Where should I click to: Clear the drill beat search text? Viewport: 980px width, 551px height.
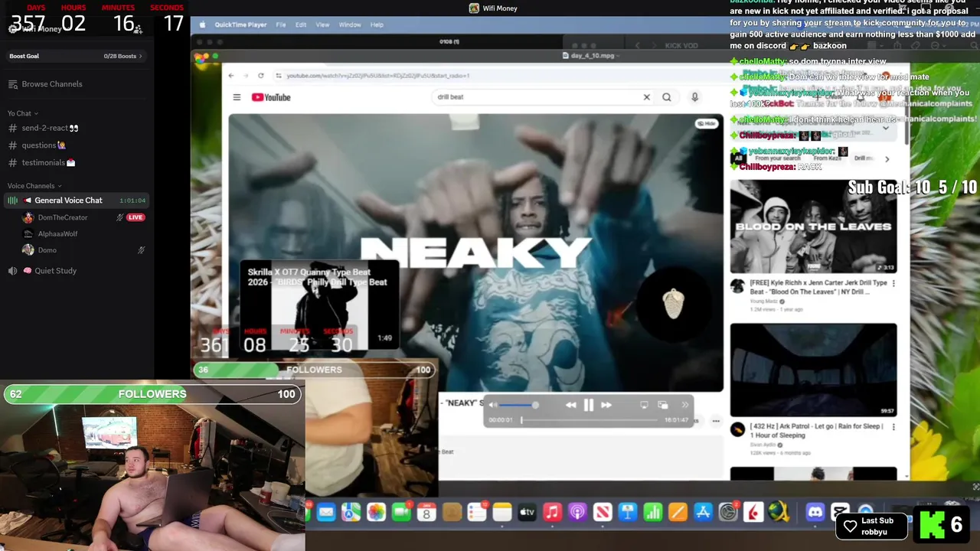646,97
